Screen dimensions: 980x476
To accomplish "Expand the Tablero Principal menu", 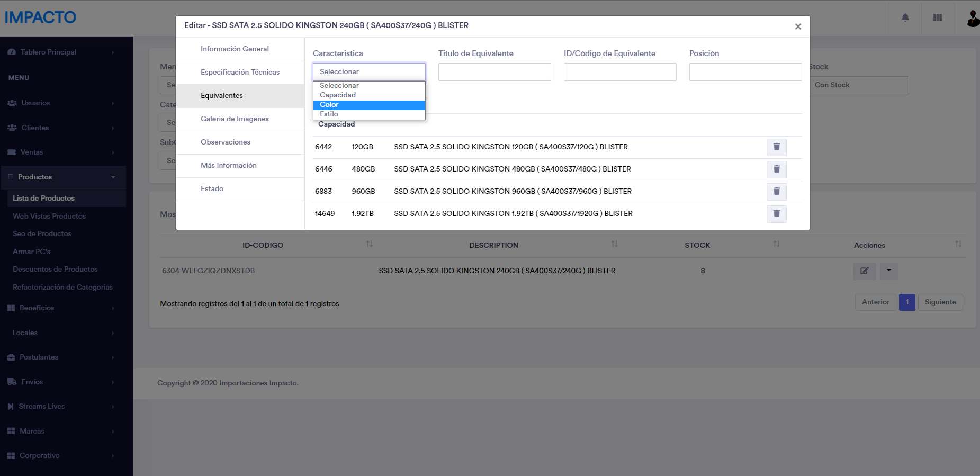I will tap(62, 52).
